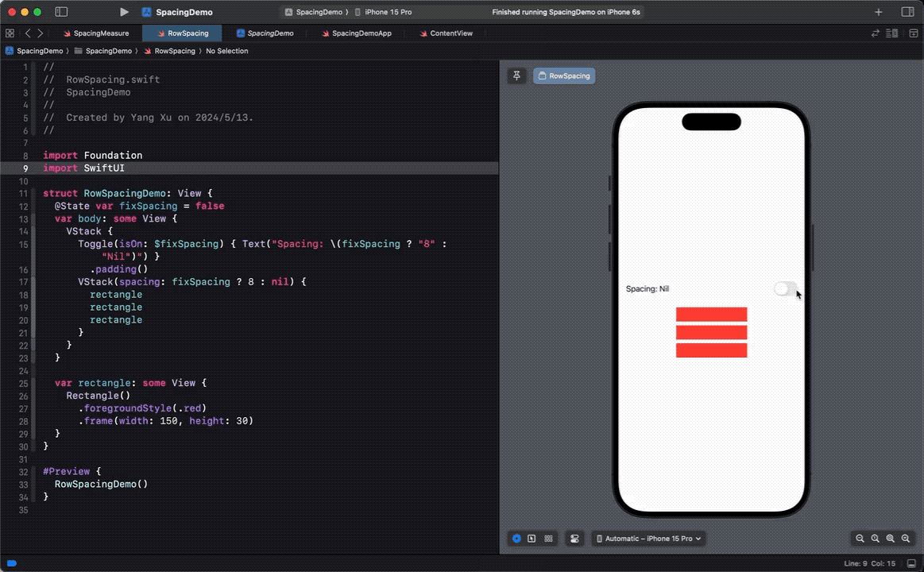This screenshot has width=924, height=572.
Task: Open the preview variants grid icon
Action: click(x=548, y=539)
